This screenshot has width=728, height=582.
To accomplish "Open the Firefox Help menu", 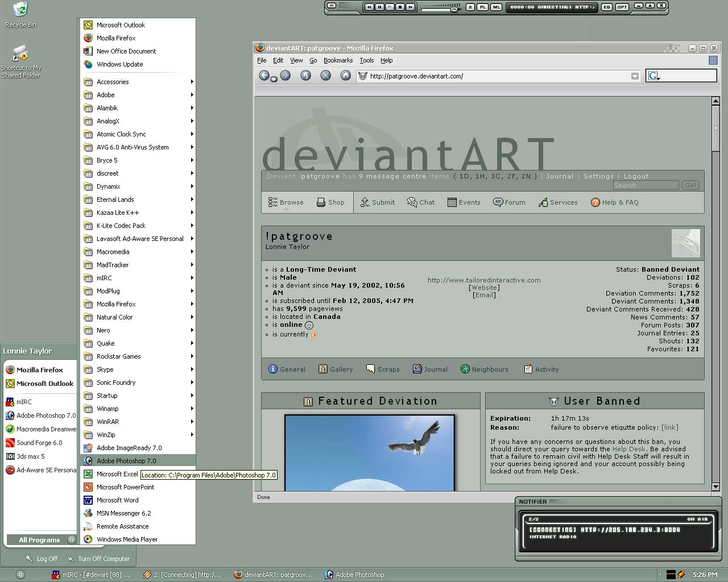I will (x=387, y=60).
